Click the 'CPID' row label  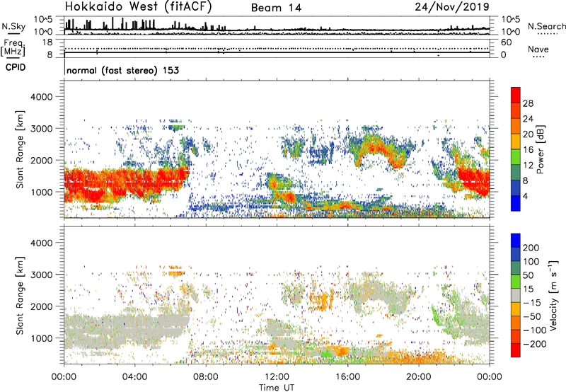pyautogui.click(x=16, y=67)
